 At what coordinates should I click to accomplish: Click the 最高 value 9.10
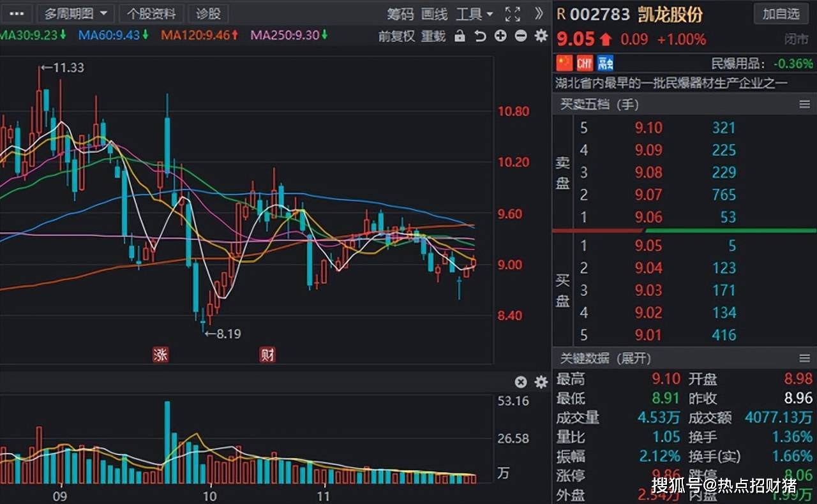[x=666, y=379]
